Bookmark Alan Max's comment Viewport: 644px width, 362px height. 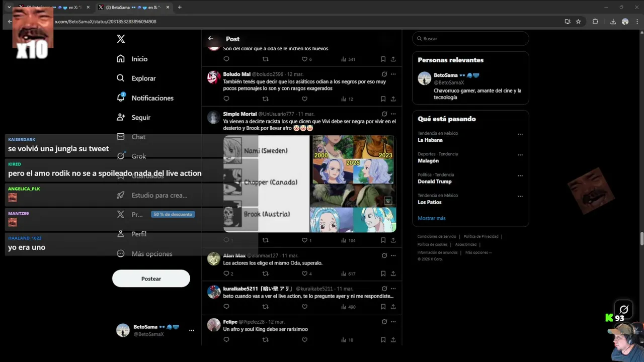[383, 274]
